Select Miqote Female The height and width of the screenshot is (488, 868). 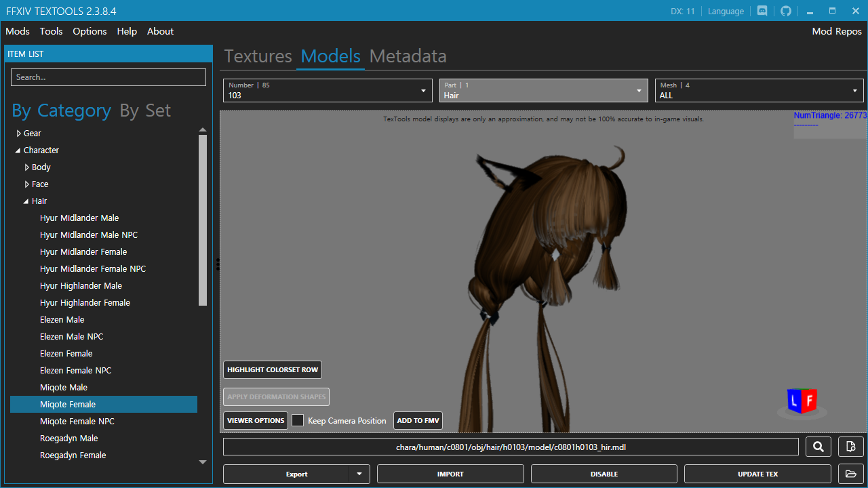click(x=104, y=405)
